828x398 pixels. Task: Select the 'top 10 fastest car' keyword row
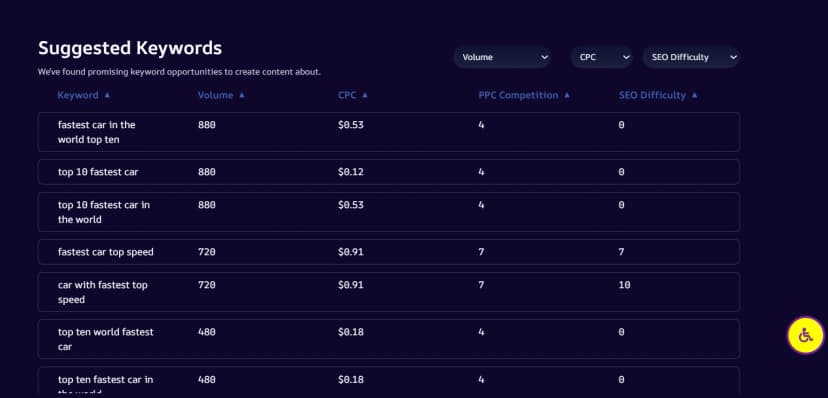[389, 172]
